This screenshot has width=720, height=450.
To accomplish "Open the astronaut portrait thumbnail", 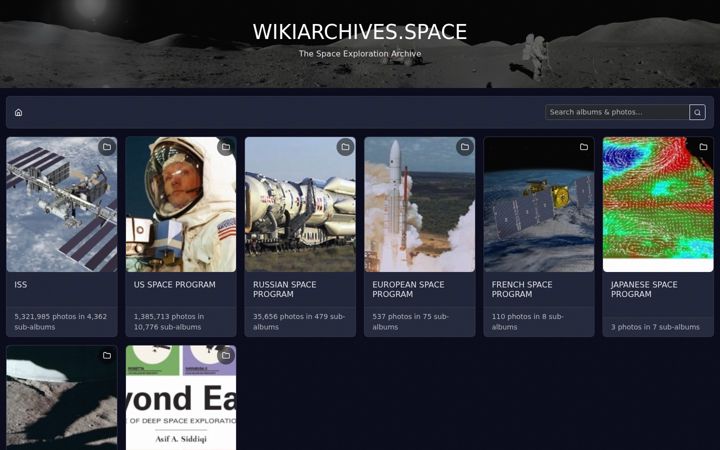I will [181, 204].
